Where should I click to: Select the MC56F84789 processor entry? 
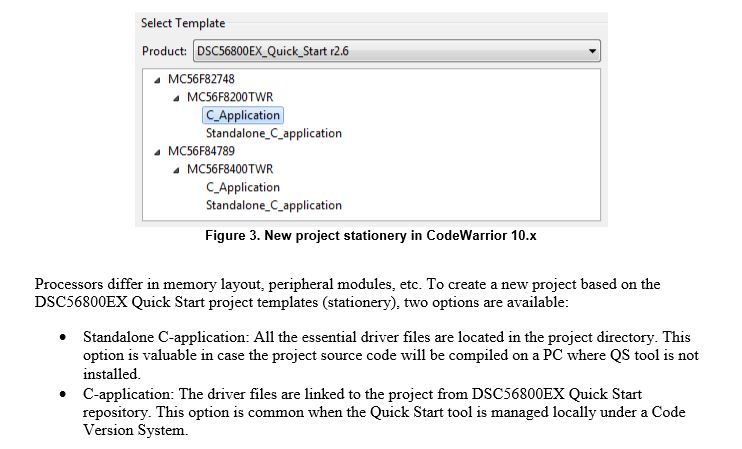[x=201, y=151]
